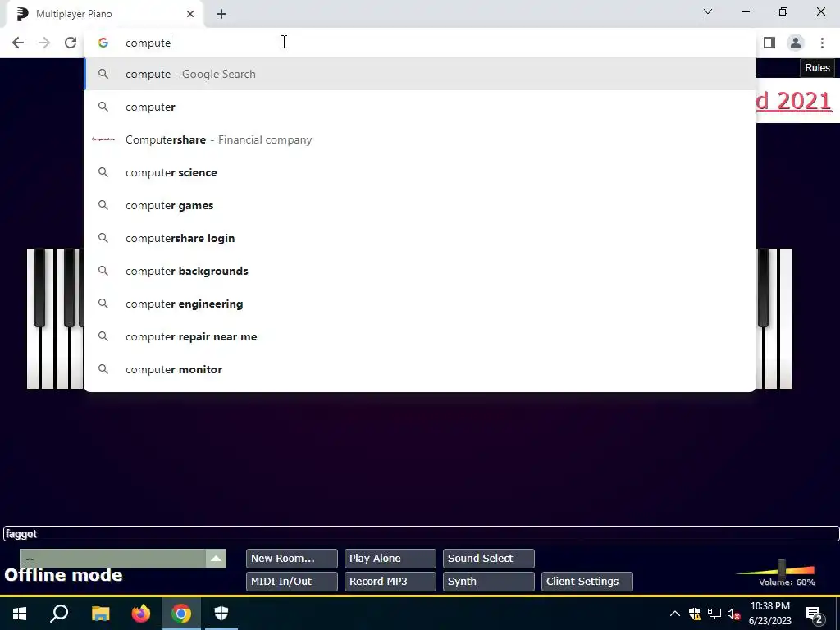Select the Multiplayer Piano tab
The image size is (840, 630).
[104, 14]
